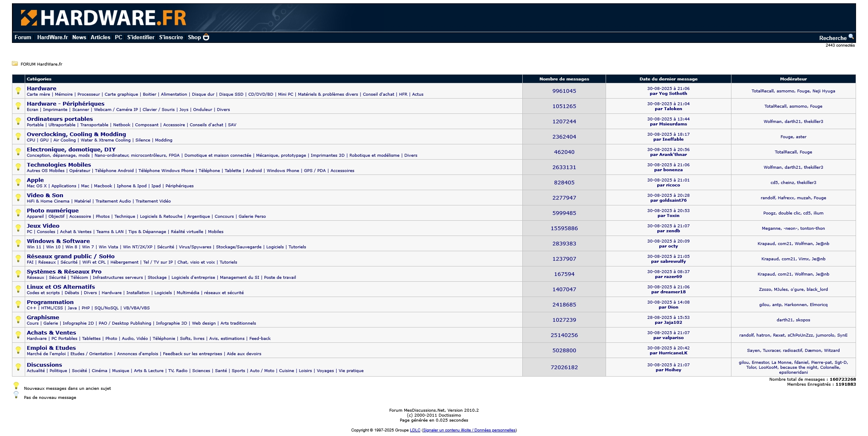Click lightbulb icon in Réseaux grand public row
Screen dimensions: 868x436
18,259
